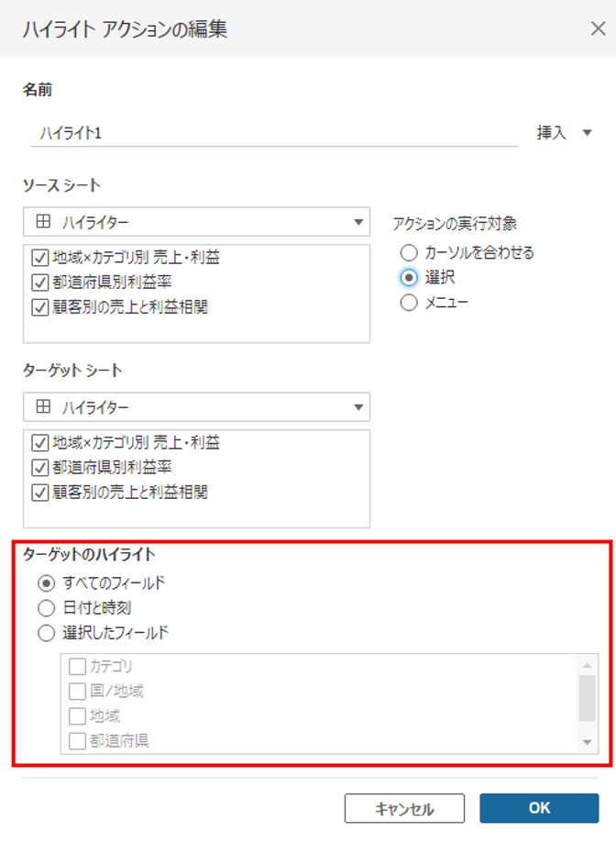616x843 pixels.
Task: Check the カテゴリ field checkbox
Action: (77, 667)
